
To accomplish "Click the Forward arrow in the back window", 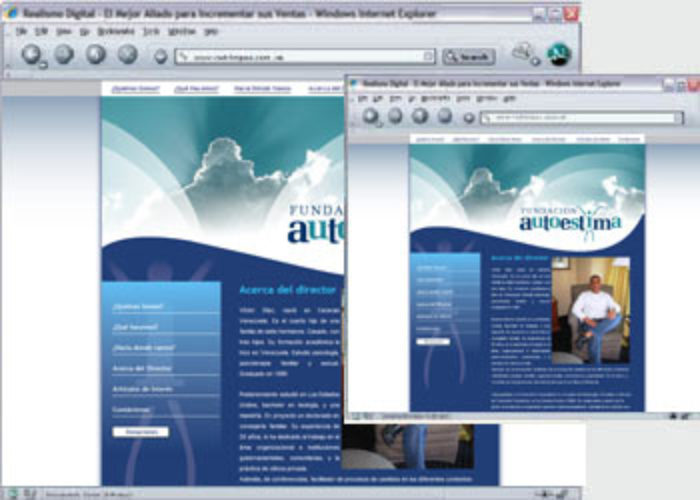I will [64, 54].
